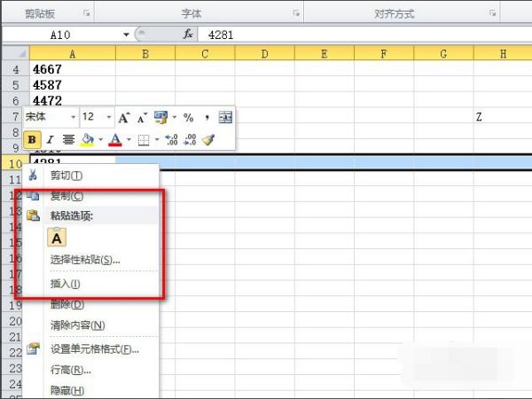The image size is (532, 399).
Task: Click the increase font size icon
Action: 124,118
